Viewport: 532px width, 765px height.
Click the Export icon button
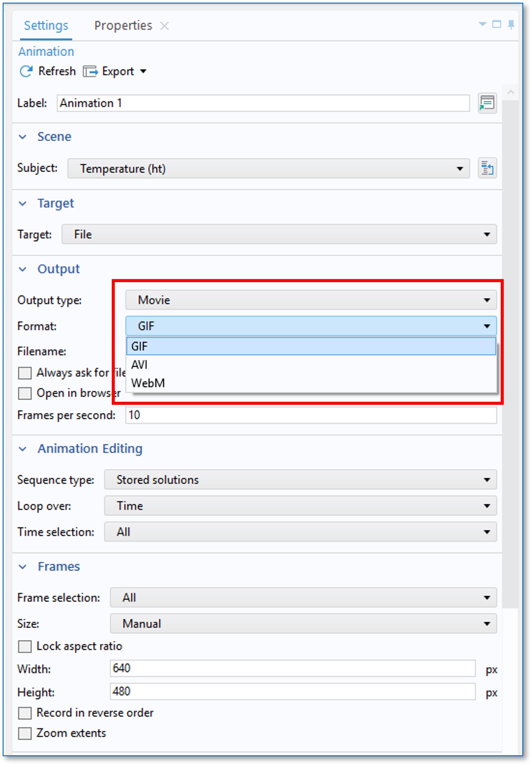[x=90, y=71]
